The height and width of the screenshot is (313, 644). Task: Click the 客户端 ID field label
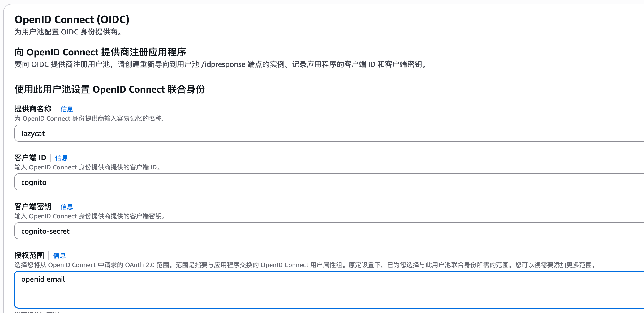pos(30,158)
